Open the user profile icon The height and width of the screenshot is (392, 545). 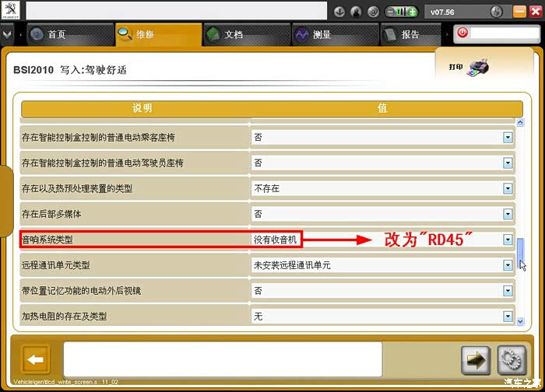coord(356,12)
